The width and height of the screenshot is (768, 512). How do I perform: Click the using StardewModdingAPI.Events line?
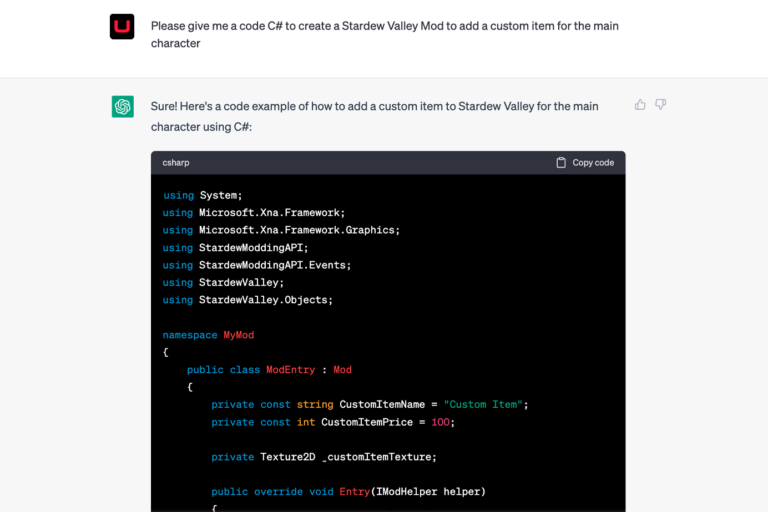[257, 265]
